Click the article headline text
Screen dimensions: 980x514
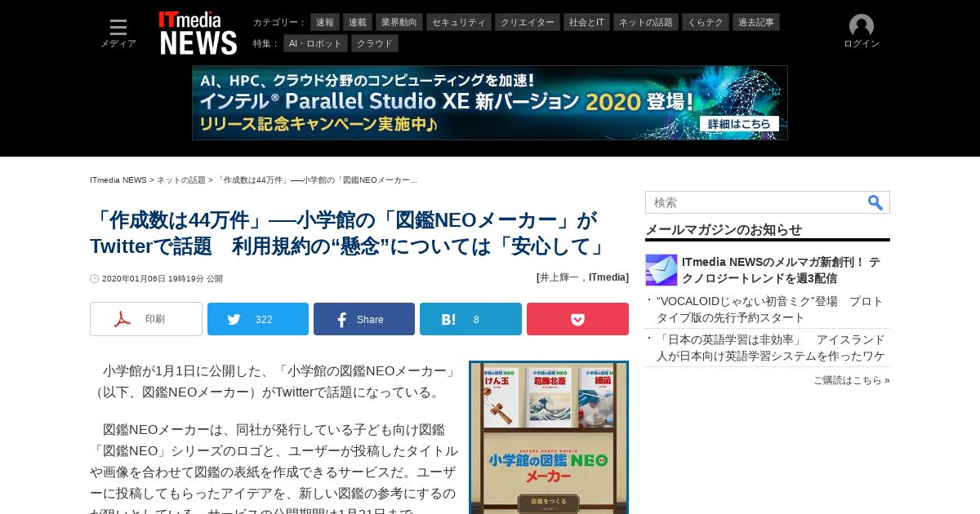[x=349, y=233]
